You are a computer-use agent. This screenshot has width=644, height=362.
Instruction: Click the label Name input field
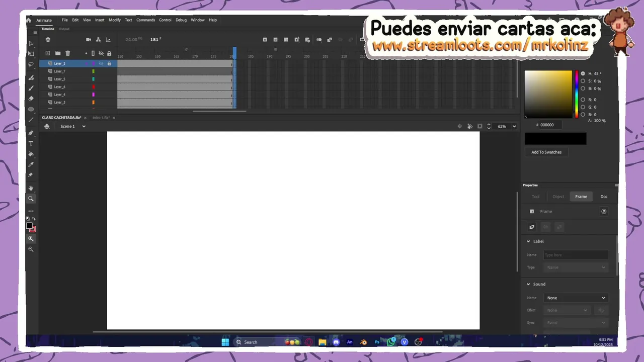[576, 255]
